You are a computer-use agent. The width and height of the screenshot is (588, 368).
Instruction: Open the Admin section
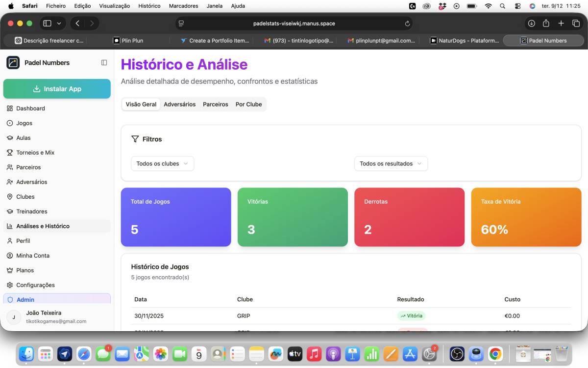(57, 299)
